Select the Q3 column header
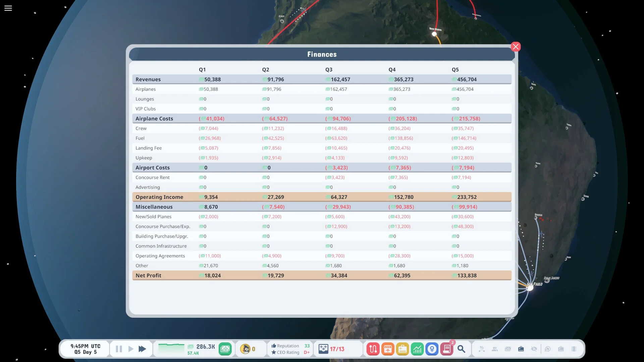Viewport: 644px width, 362px height. [329, 69]
